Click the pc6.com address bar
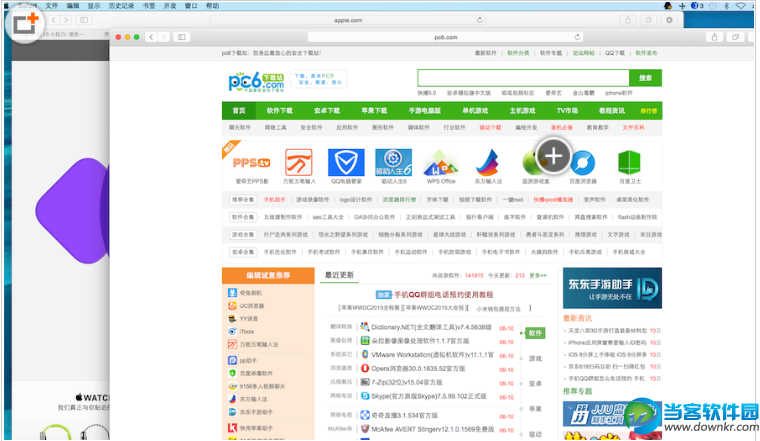 (x=445, y=37)
